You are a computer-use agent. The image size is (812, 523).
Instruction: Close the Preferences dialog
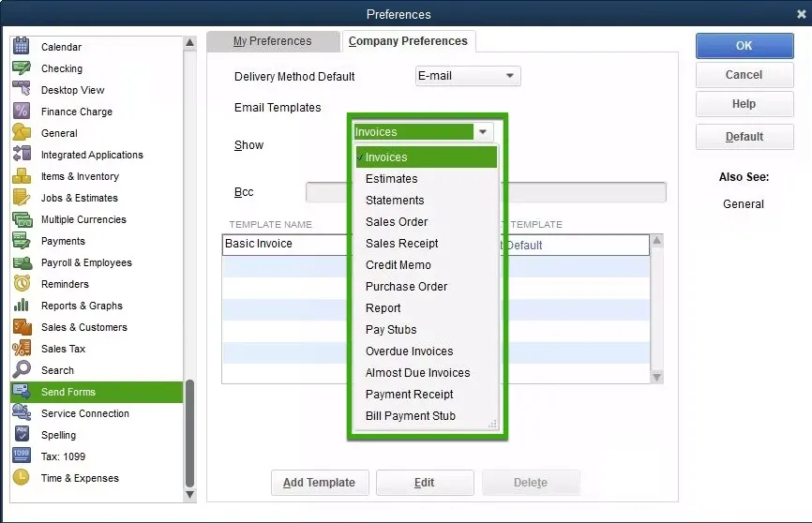point(801,14)
